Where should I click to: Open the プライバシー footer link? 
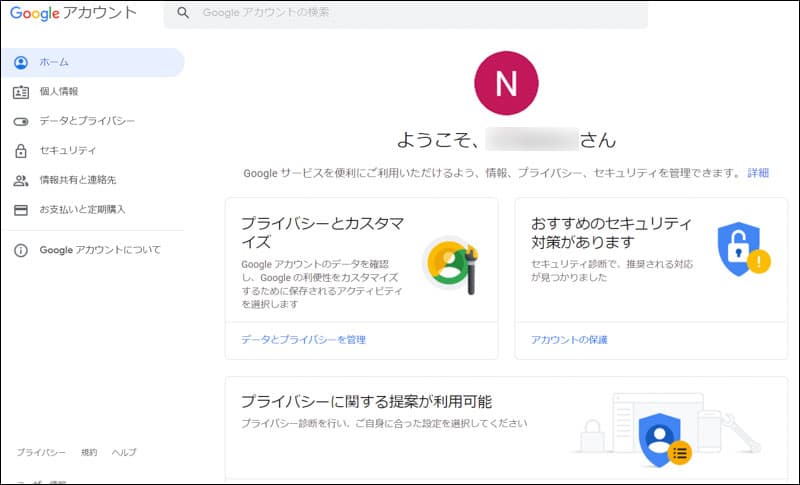click(41, 452)
